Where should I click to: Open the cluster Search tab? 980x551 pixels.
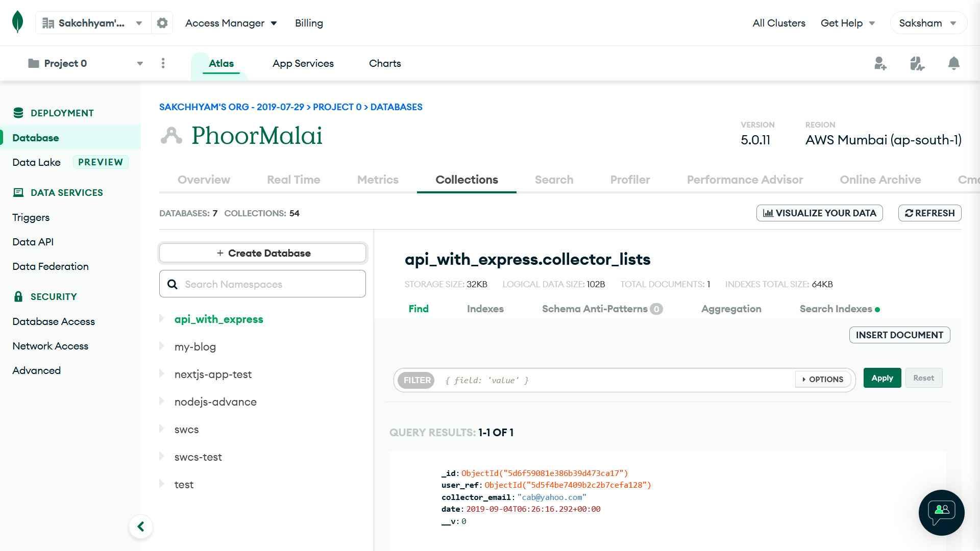554,180
